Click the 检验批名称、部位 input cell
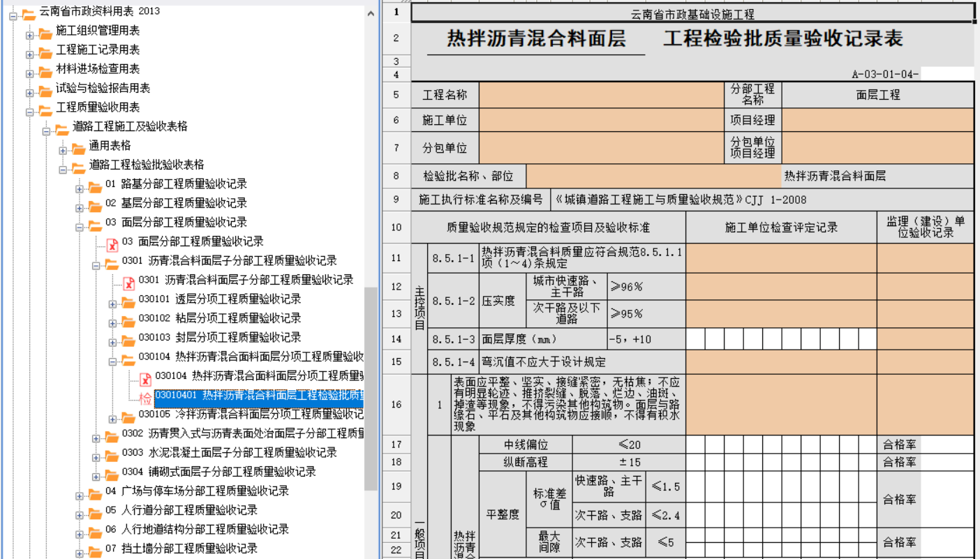The image size is (980, 559). (654, 176)
